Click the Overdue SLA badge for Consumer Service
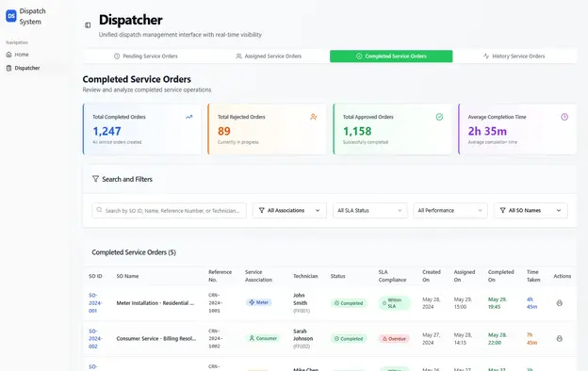 pyautogui.click(x=394, y=339)
